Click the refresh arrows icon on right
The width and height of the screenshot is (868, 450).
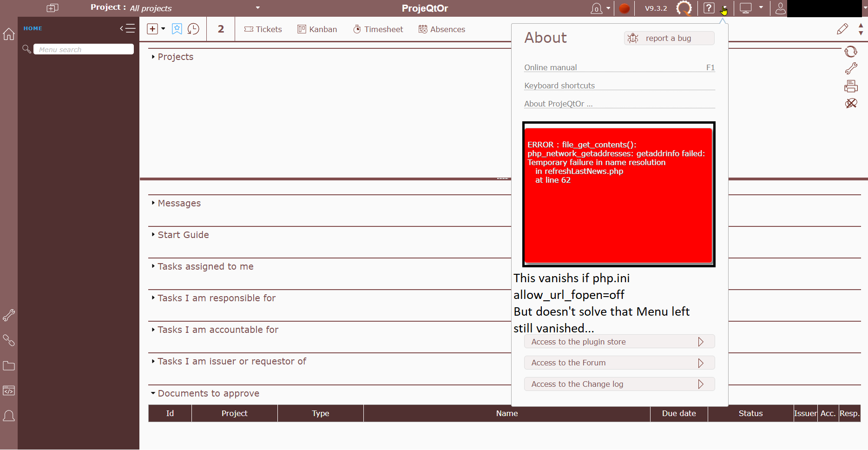coord(851,52)
